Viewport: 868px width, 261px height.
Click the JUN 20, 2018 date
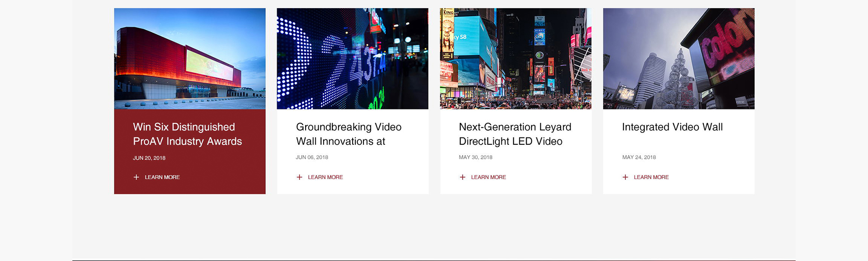149,158
